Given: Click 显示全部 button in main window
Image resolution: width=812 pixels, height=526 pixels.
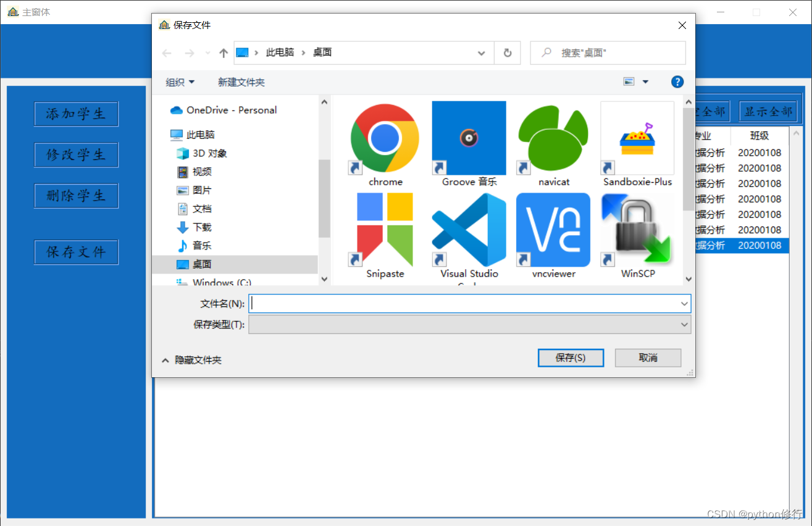Looking at the screenshot, I should [768, 111].
